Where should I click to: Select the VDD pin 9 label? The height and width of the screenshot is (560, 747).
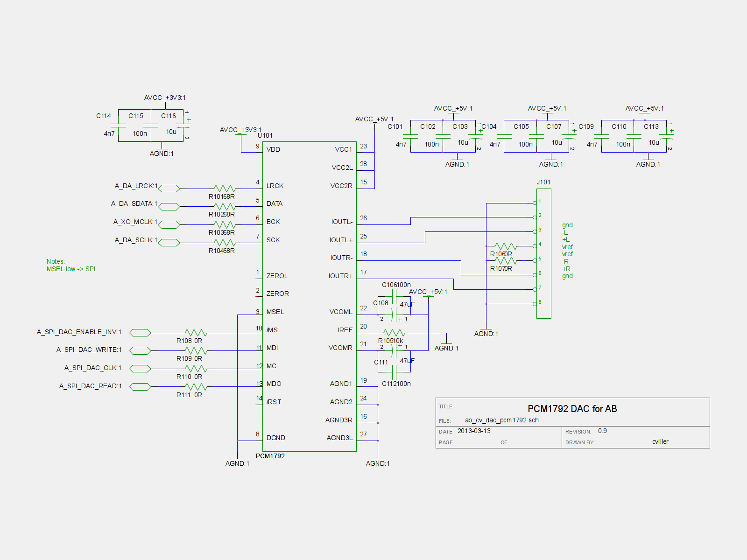pyautogui.click(x=273, y=149)
